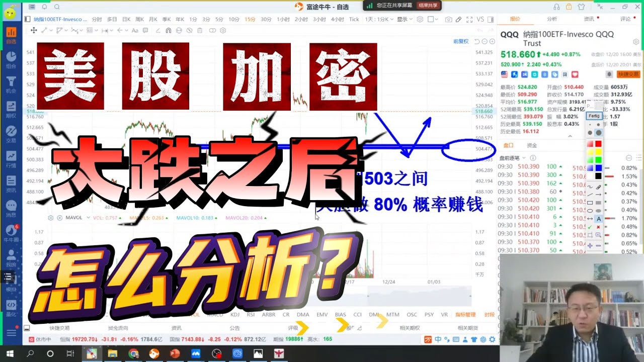The height and width of the screenshot is (362, 644).
Task: Select magnet snap drawing tool
Action: (x=168, y=30)
